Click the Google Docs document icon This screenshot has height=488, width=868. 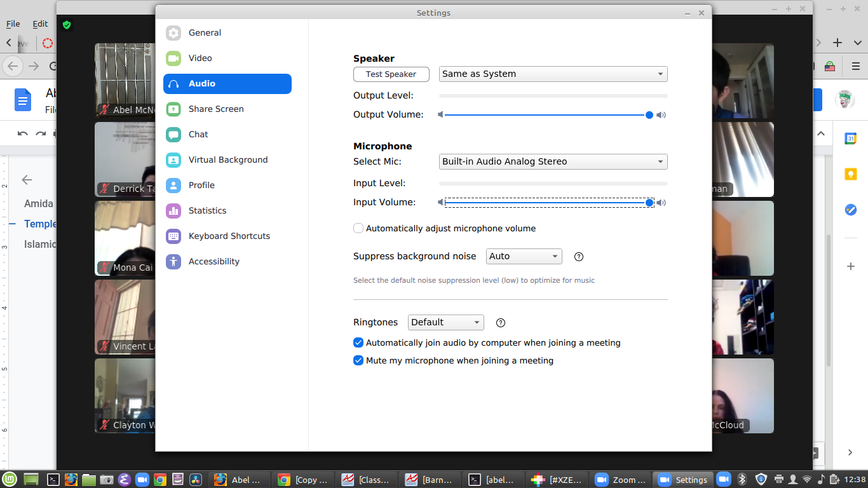click(x=23, y=100)
